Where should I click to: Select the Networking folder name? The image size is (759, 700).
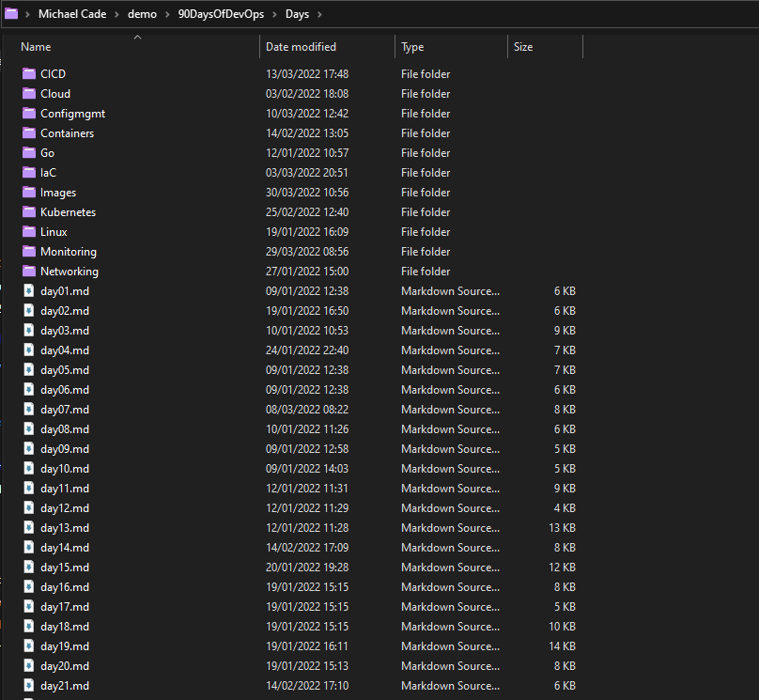click(x=70, y=272)
